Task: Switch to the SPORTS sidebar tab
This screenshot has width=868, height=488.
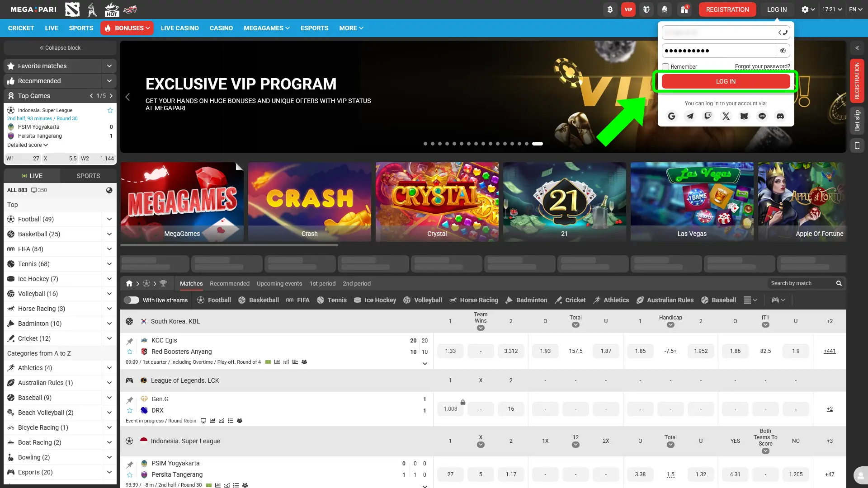Action: tap(89, 176)
